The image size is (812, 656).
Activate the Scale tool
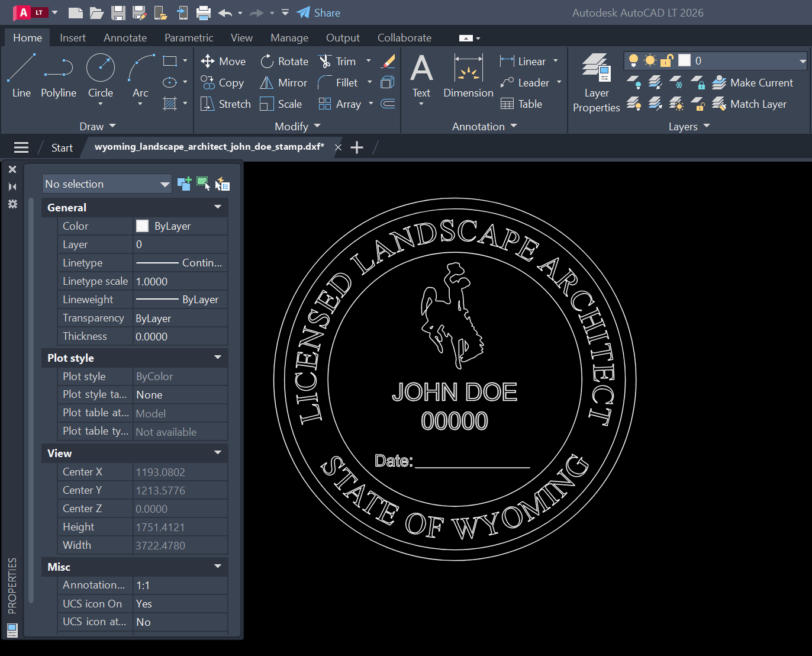(281, 104)
